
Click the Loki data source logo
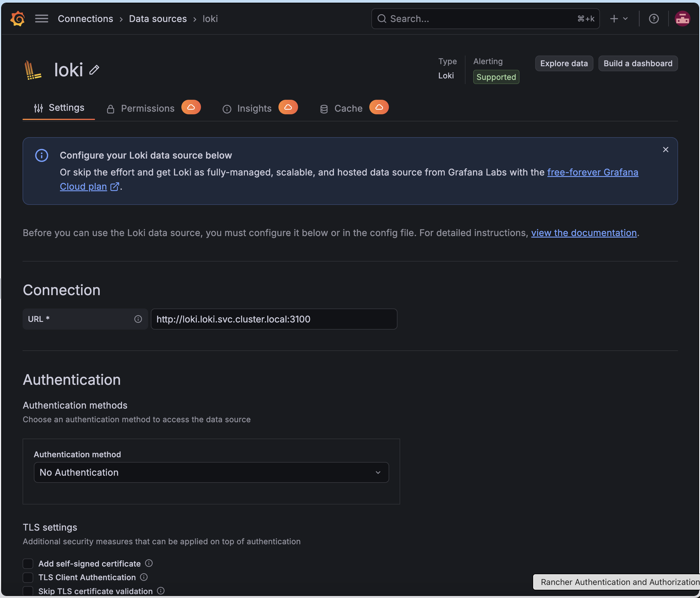33,70
